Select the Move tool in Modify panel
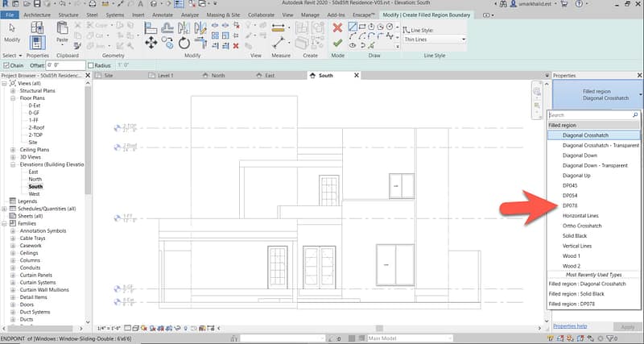644x344 pixels. (151, 43)
